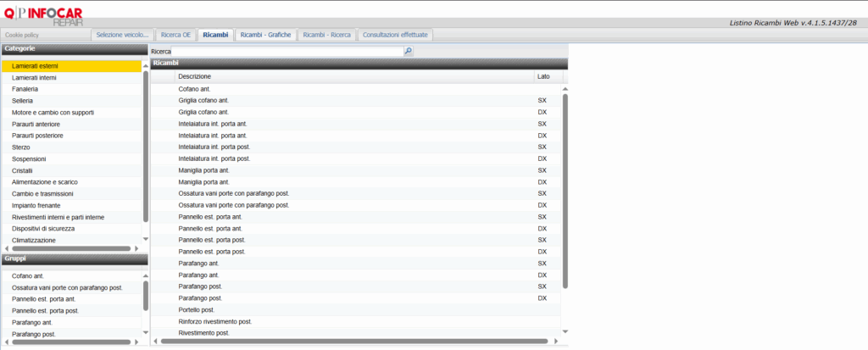Select Lamierati interni category
Viewport: 868px width, 350px height.
point(71,77)
